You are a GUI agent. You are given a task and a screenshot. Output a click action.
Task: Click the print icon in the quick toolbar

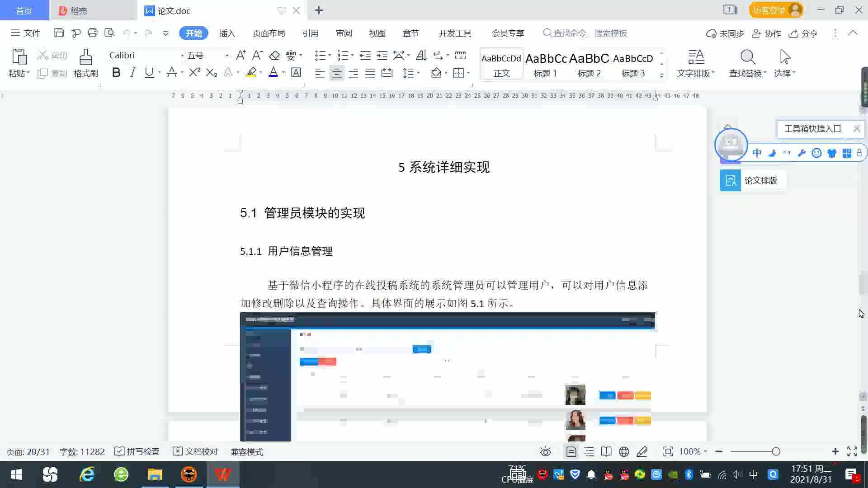tap(93, 33)
